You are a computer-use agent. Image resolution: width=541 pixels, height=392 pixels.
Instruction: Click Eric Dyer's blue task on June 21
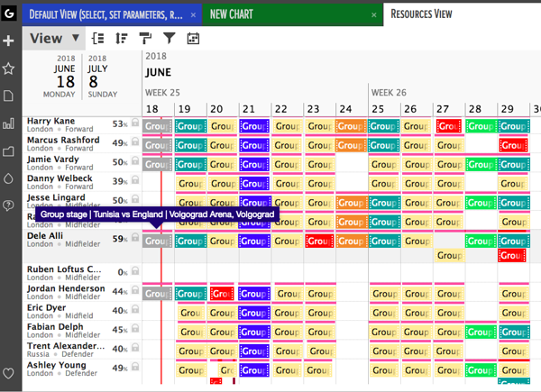tap(254, 313)
